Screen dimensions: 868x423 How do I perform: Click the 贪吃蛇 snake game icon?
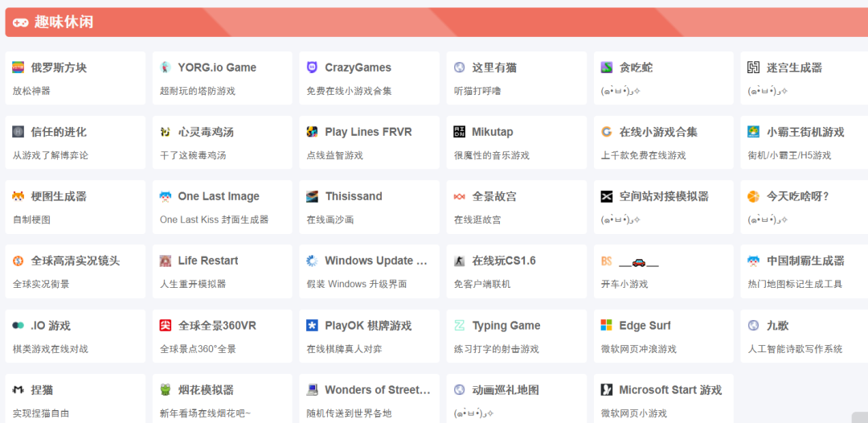[607, 68]
